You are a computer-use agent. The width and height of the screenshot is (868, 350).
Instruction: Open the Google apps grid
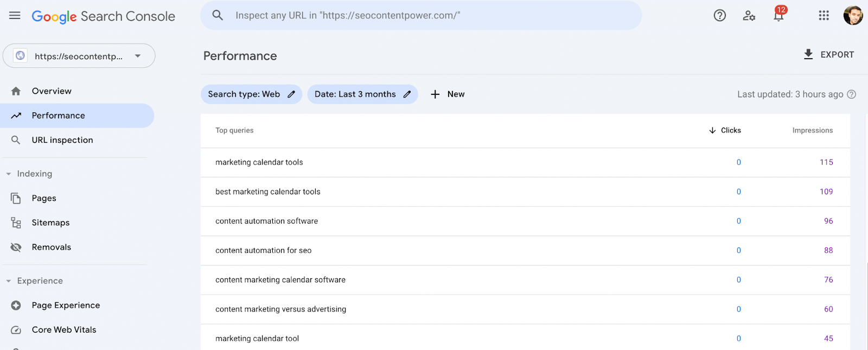(824, 16)
